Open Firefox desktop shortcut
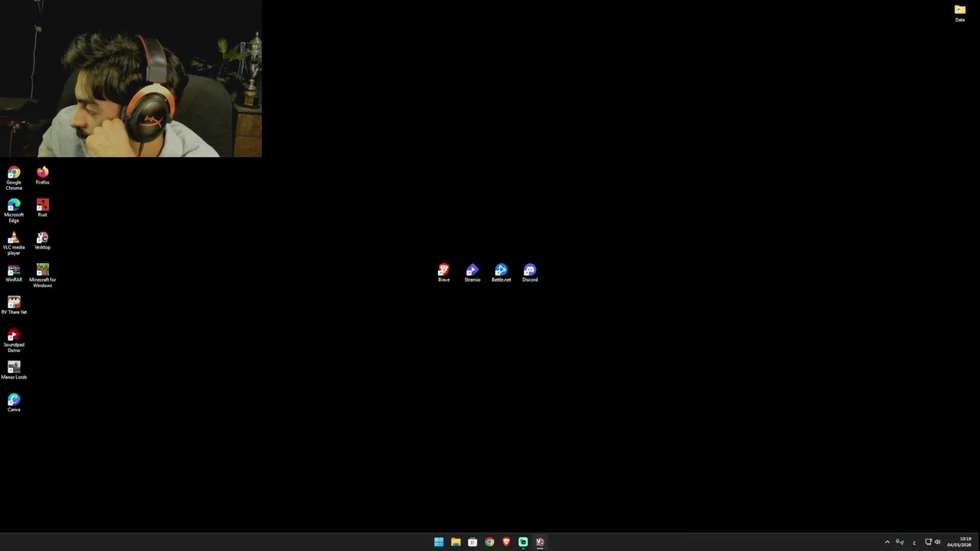This screenshot has width=980, height=551. tap(42, 176)
